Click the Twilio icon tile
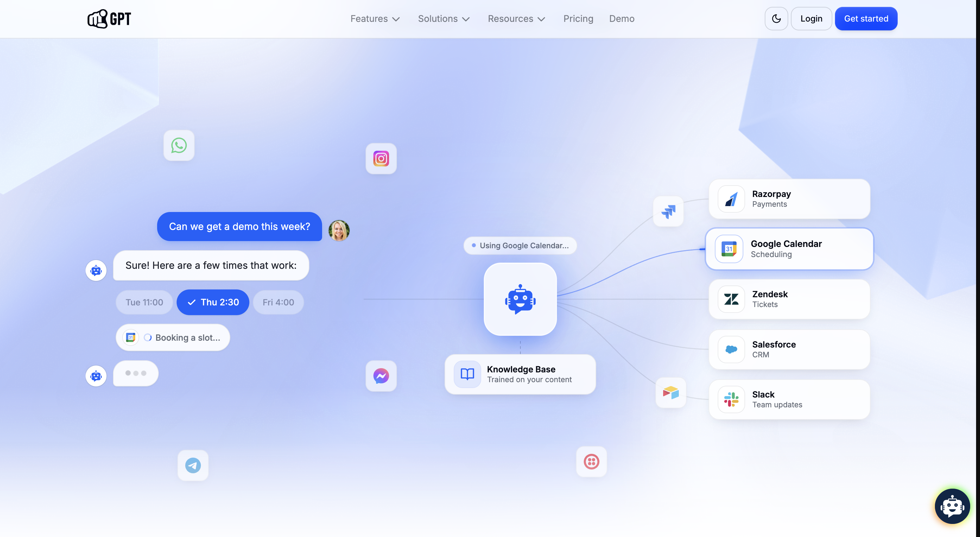 591,461
